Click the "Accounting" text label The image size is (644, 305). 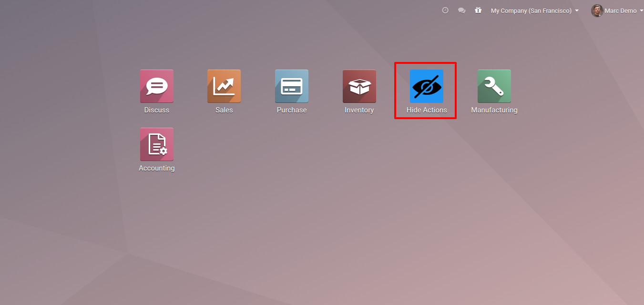point(156,168)
